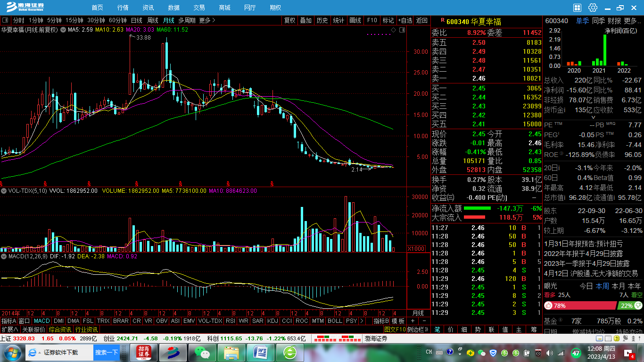Click the status bar list-view icon

pyautogui.click(x=609, y=338)
